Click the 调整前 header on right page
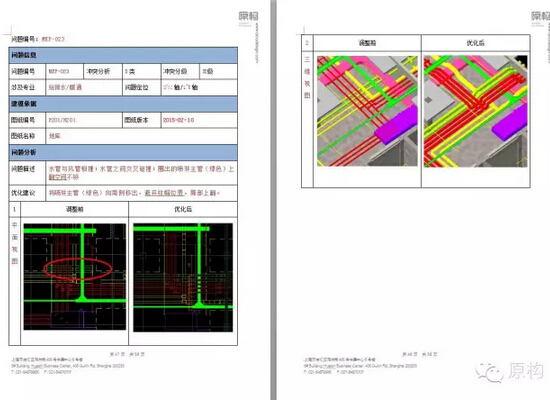The width and height of the screenshot is (550, 406). click(367, 43)
